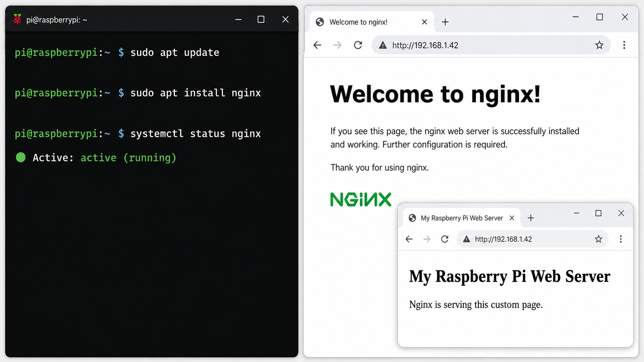Image resolution: width=644 pixels, height=362 pixels.
Task: Click the 'My Raspberry Pi Web Server' page heading
Action: click(x=510, y=277)
